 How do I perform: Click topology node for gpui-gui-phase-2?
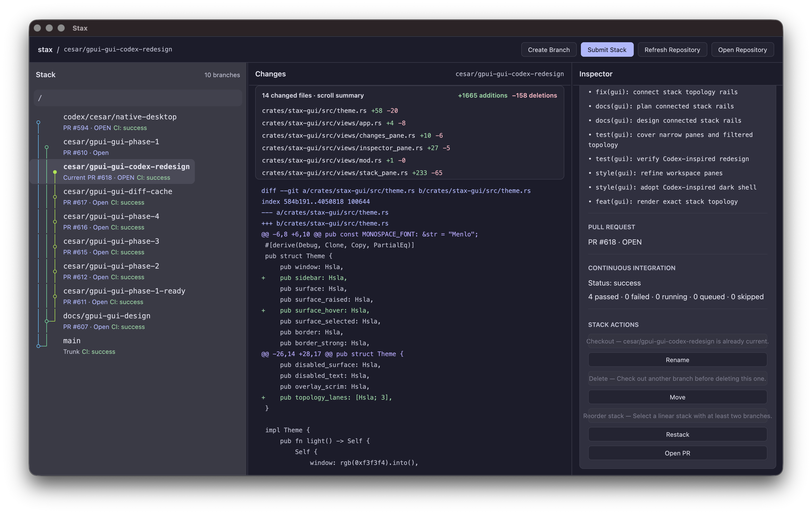pyautogui.click(x=55, y=272)
